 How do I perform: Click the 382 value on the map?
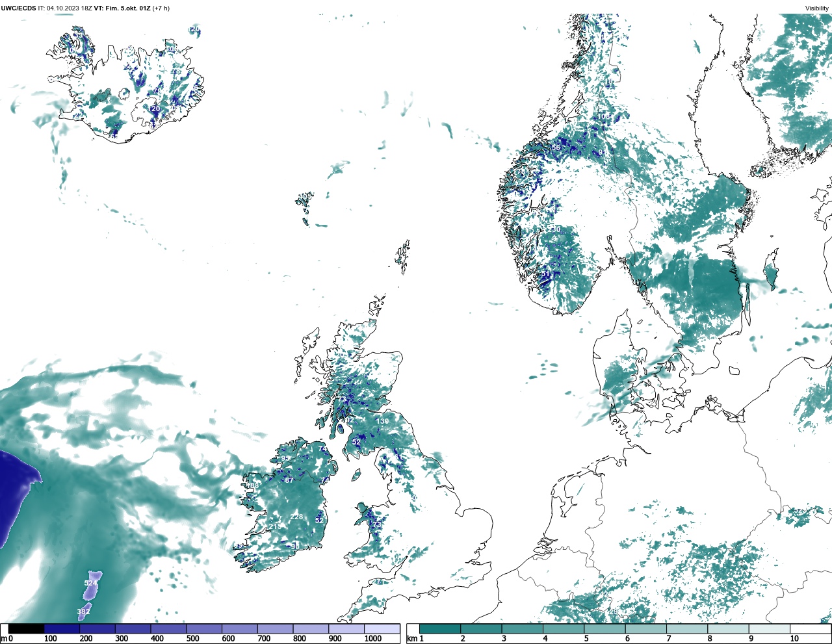[83, 612]
